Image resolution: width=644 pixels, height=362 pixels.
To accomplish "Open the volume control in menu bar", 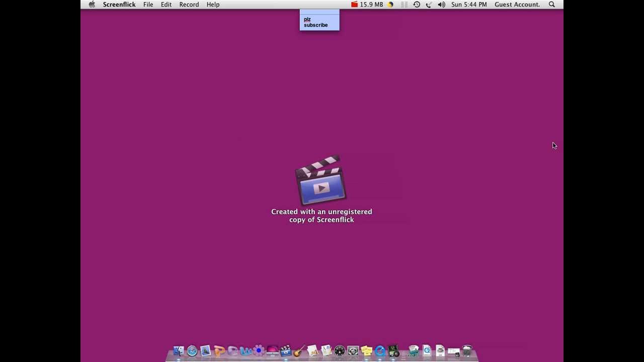I will [441, 5].
